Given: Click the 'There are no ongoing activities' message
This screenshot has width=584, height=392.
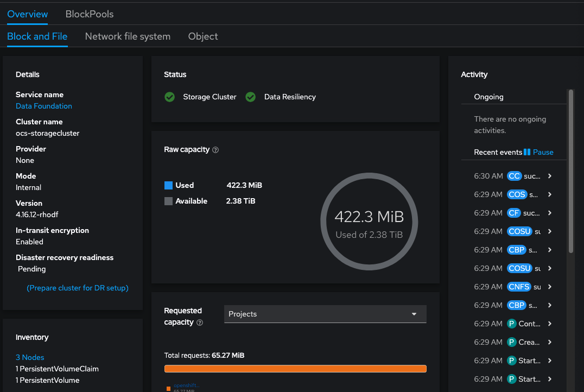Looking at the screenshot, I should pos(510,125).
